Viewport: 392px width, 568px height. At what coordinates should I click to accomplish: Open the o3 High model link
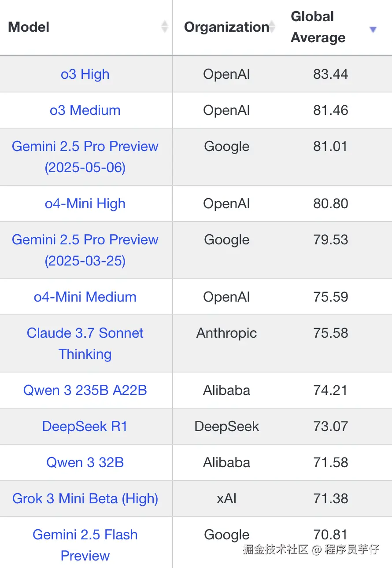coord(85,74)
